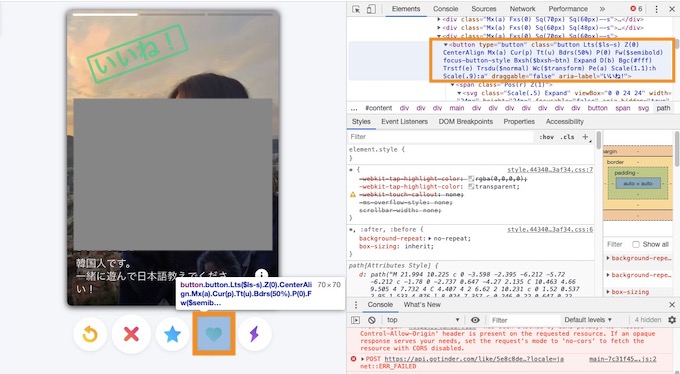The image size is (680, 374).
Task: Toggle device toolbar icon in DevTools
Action: click(371, 9)
